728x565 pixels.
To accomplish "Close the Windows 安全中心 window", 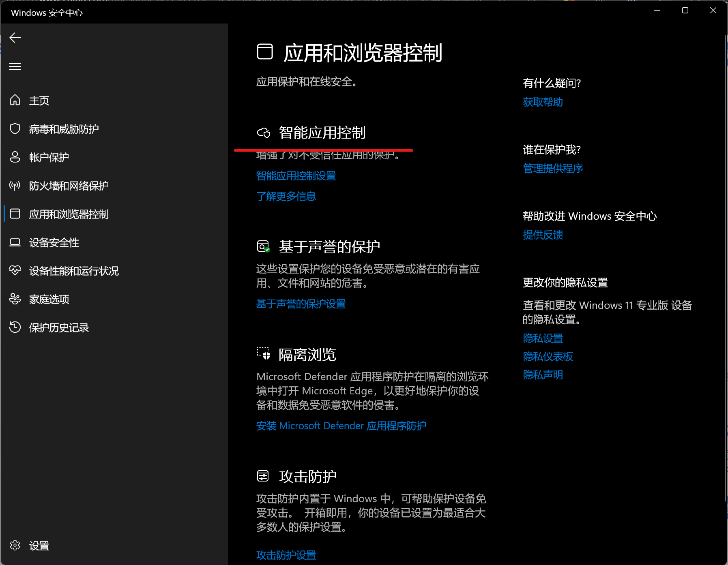I will 713,11.
